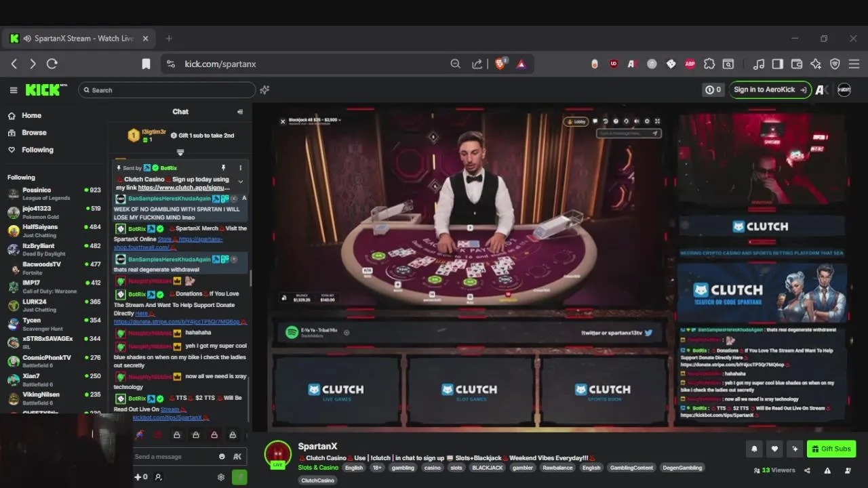Open the browser main menu

point(854,64)
